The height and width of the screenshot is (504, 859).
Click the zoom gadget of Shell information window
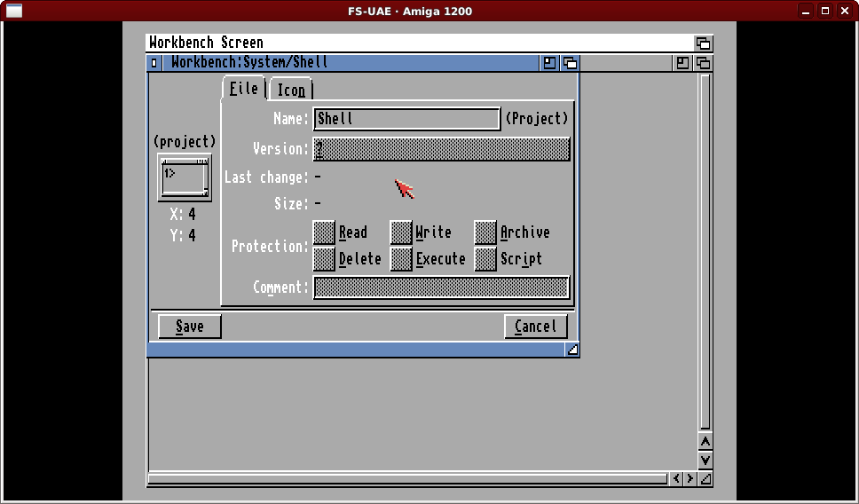549,63
